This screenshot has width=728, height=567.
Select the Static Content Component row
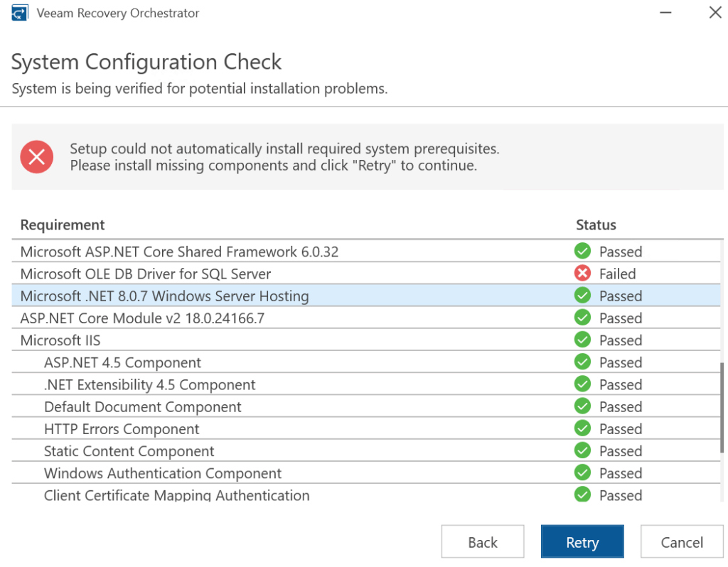tap(366, 450)
